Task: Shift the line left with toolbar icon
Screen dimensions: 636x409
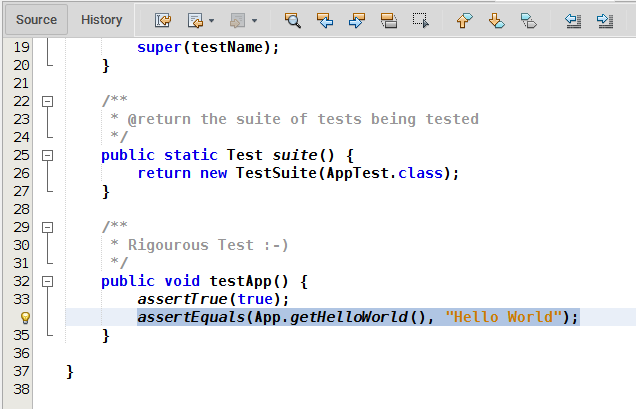Action: coord(573,19)
